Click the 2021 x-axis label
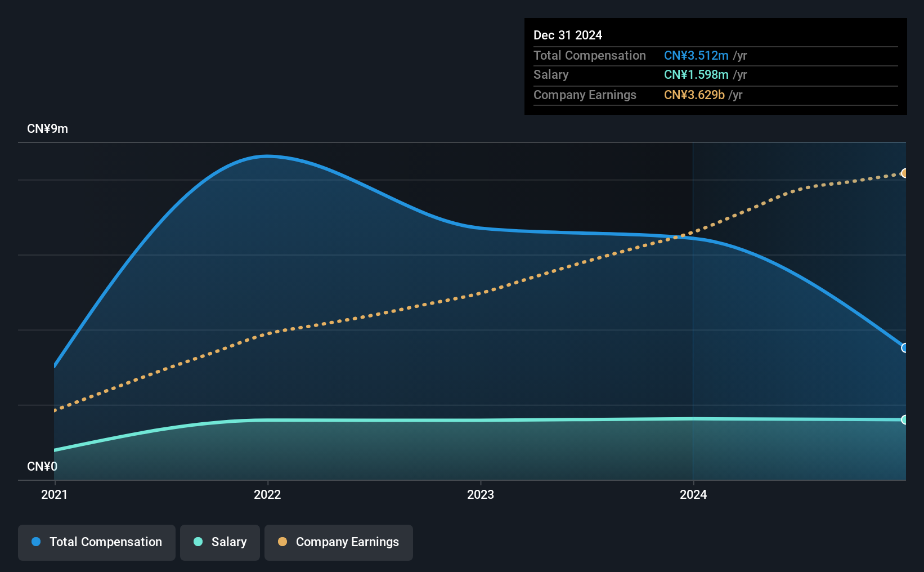Viewport: 924px width, 572px height. (x=54, y=494)
